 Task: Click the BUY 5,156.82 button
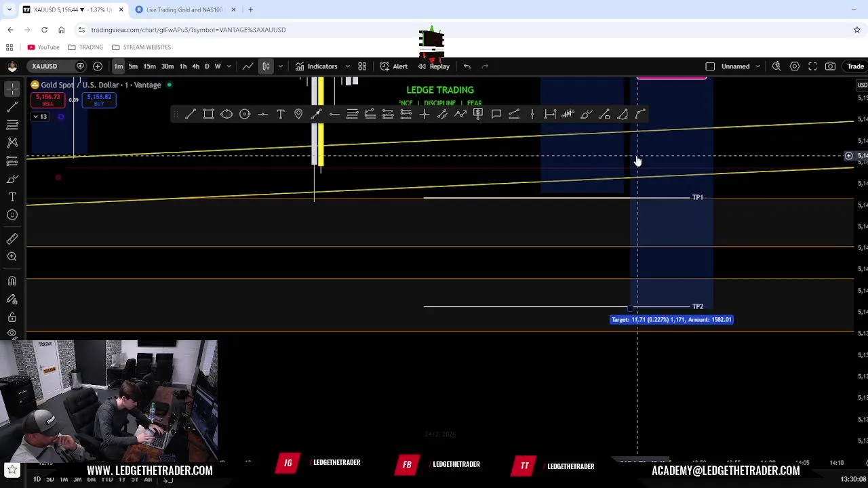[99, 100]
